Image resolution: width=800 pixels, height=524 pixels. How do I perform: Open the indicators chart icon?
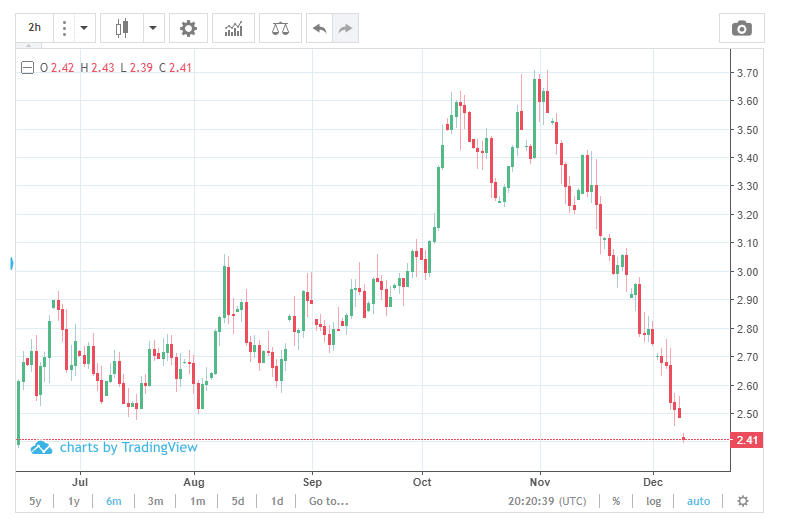233,28
